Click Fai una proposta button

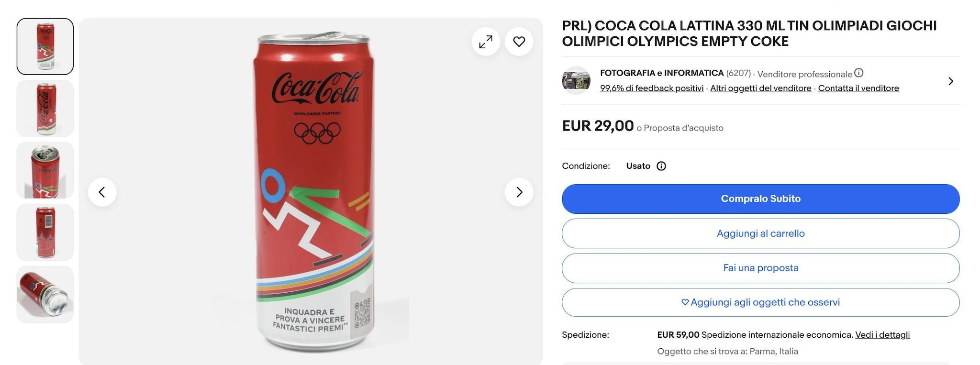[760, 268]
